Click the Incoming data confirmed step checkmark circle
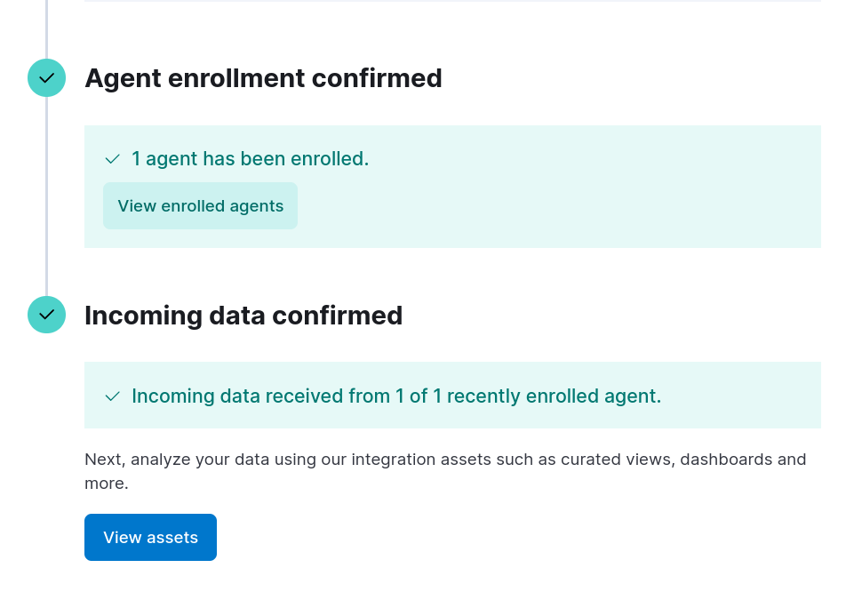Viewport: 862px width, 616px height. [x=47, y=315]
